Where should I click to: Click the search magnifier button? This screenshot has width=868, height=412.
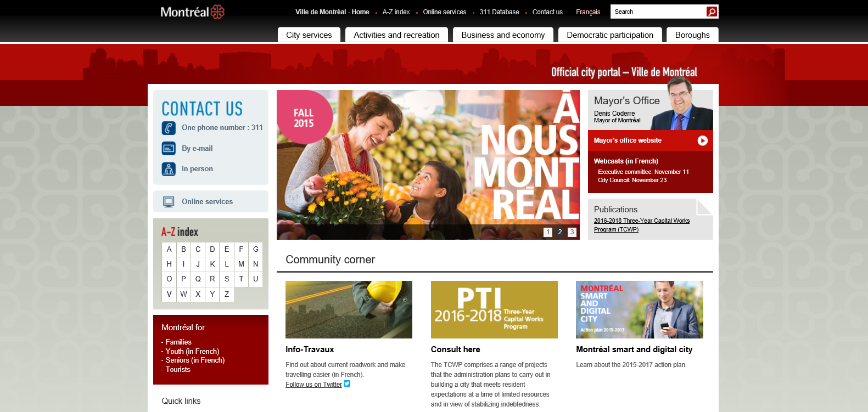pyautogui.click(x=712, y=12)
